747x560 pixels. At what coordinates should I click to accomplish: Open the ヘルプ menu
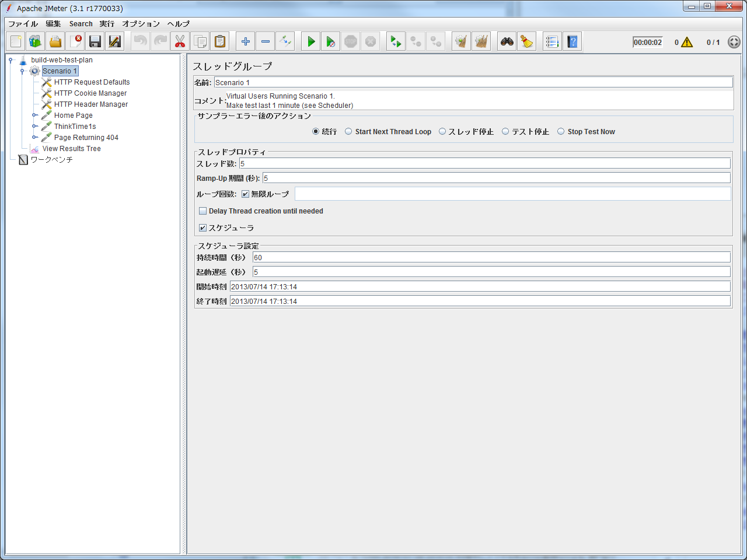(x=179, y=24)
